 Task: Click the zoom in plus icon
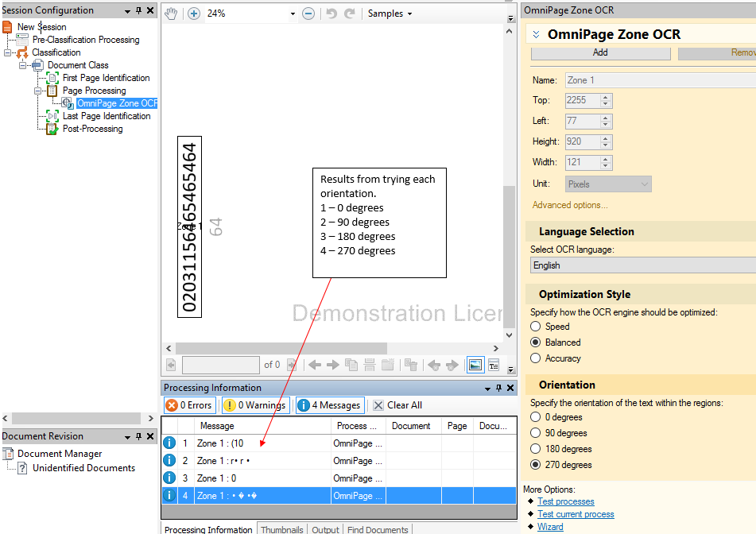(x=194, y=14)
